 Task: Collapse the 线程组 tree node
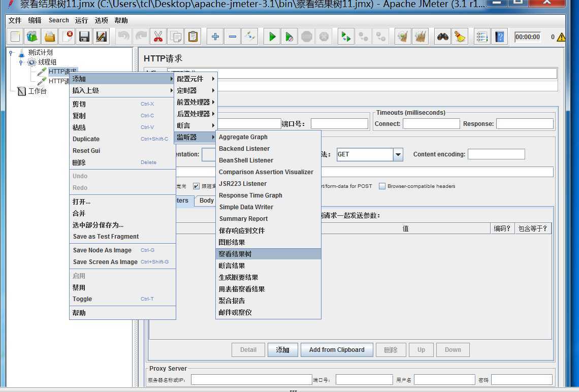pyautogui.click(x=21, y=62)
